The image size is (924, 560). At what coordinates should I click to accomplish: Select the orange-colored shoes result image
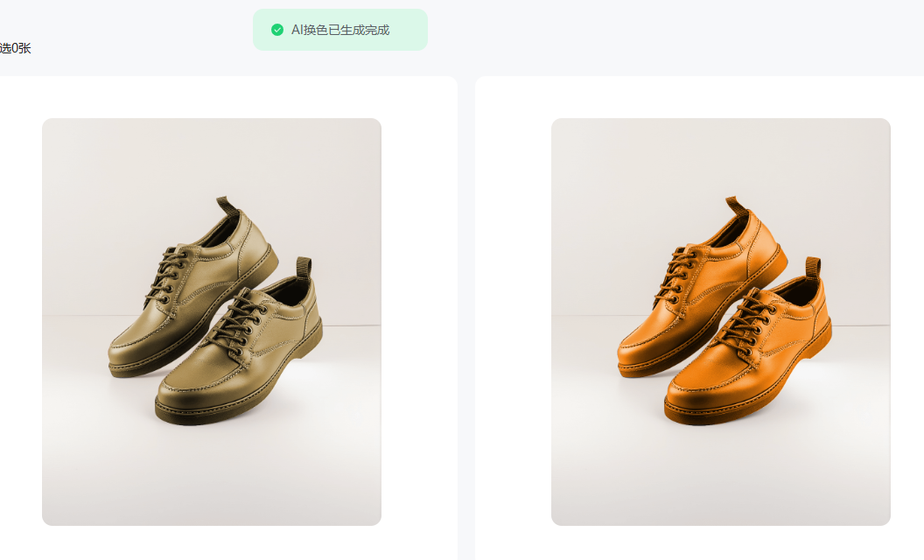[721, 321]
